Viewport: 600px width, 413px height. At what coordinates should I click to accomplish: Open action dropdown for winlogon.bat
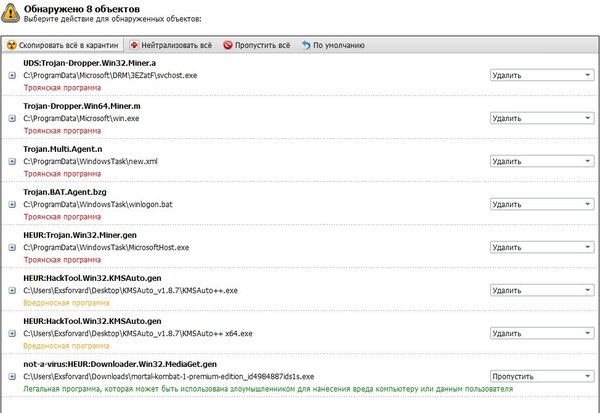click(542, 204)
